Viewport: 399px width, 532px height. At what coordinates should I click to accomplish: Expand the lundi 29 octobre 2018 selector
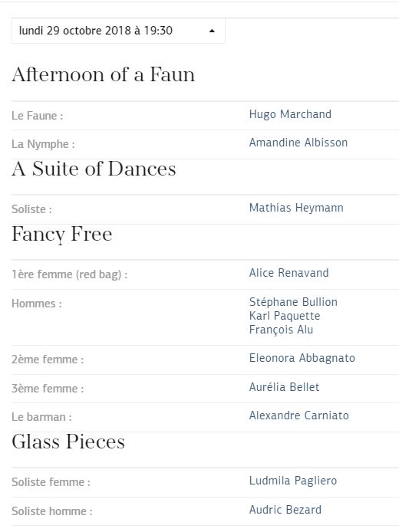[118, 31]
